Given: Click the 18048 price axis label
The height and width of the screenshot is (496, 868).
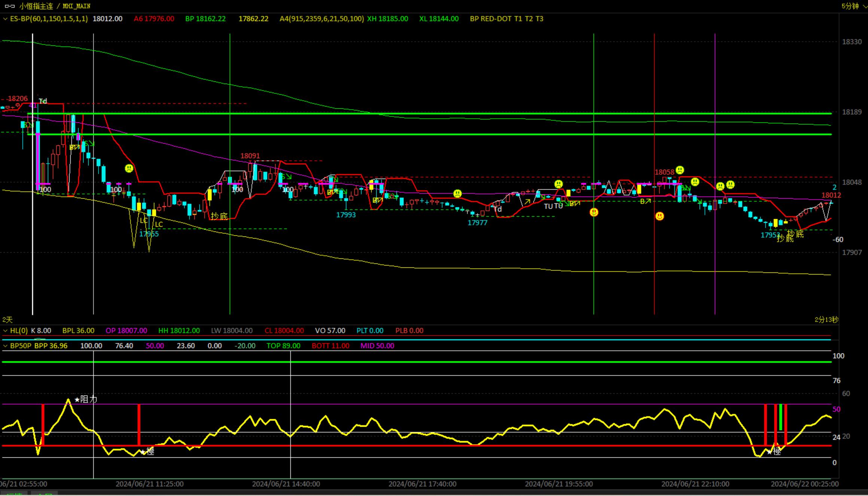Looking at the screenshot, I should (852, 182).
